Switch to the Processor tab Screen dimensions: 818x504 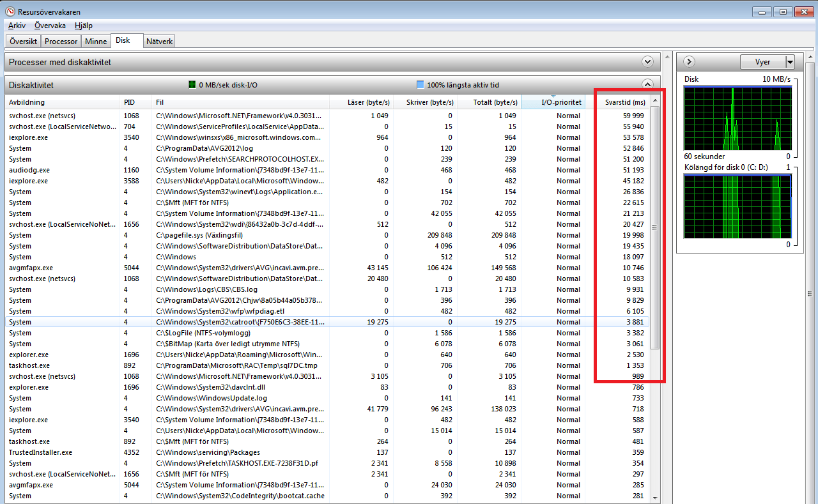(x=61, y=42)
